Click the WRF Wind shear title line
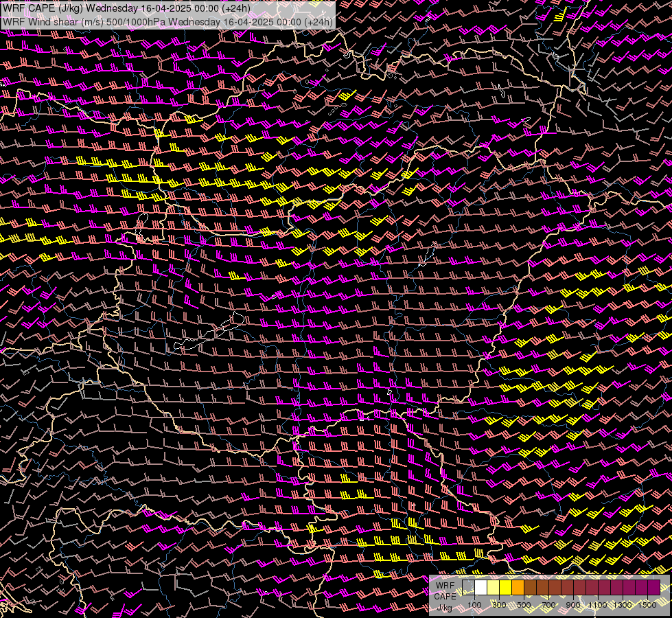This screenshot has width=672, height=618. (x=167, y=22)
